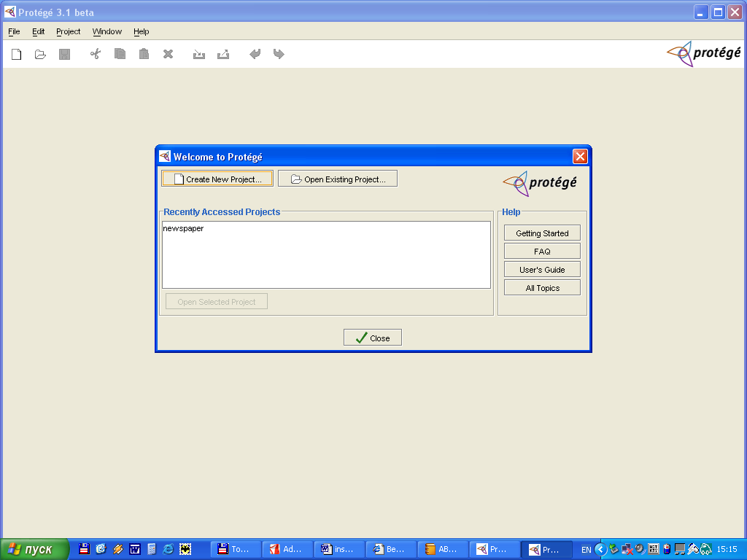
Task: Click the Revert to archived version icon
Action: [x=223, y=54]
